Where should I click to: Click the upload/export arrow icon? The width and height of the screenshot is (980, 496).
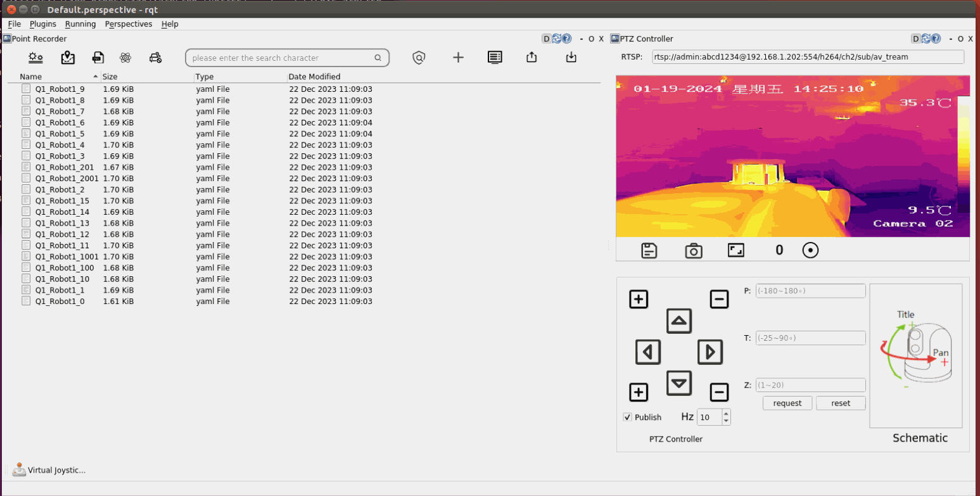pos(531,58)
